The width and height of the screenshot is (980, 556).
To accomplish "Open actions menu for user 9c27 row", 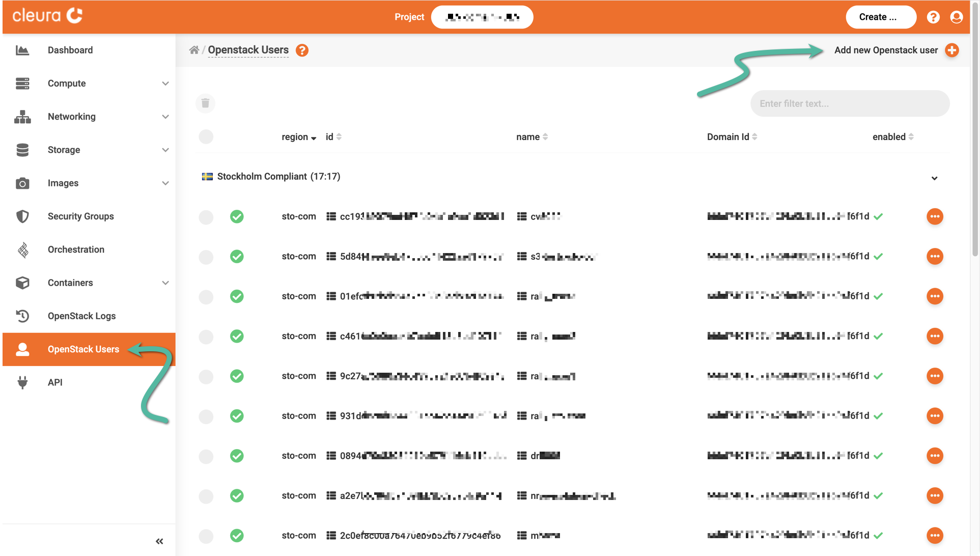I will tap(935, 376).
